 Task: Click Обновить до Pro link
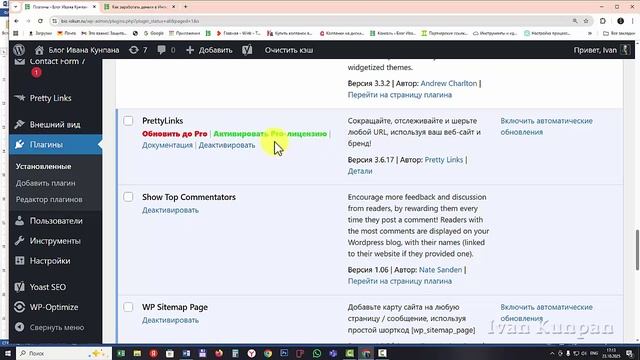[175, 133]
